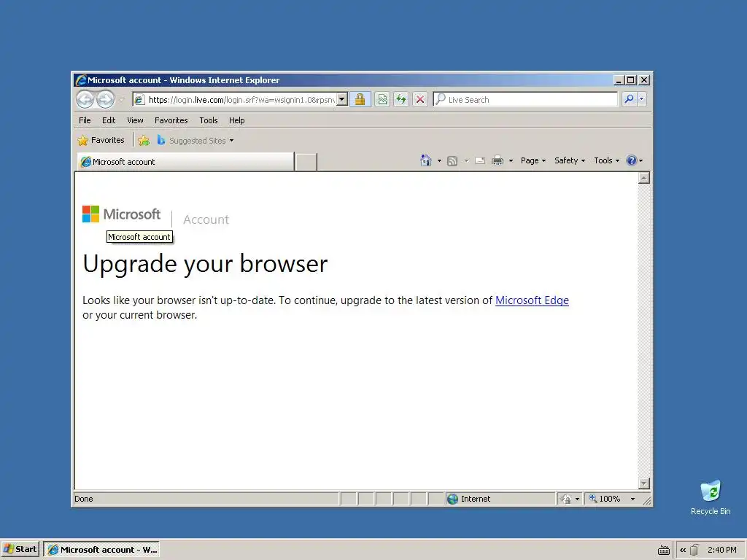Screen dimensions: 747x560
Task: Expand the Print dropdown arrow
Action: coord(511,161)
